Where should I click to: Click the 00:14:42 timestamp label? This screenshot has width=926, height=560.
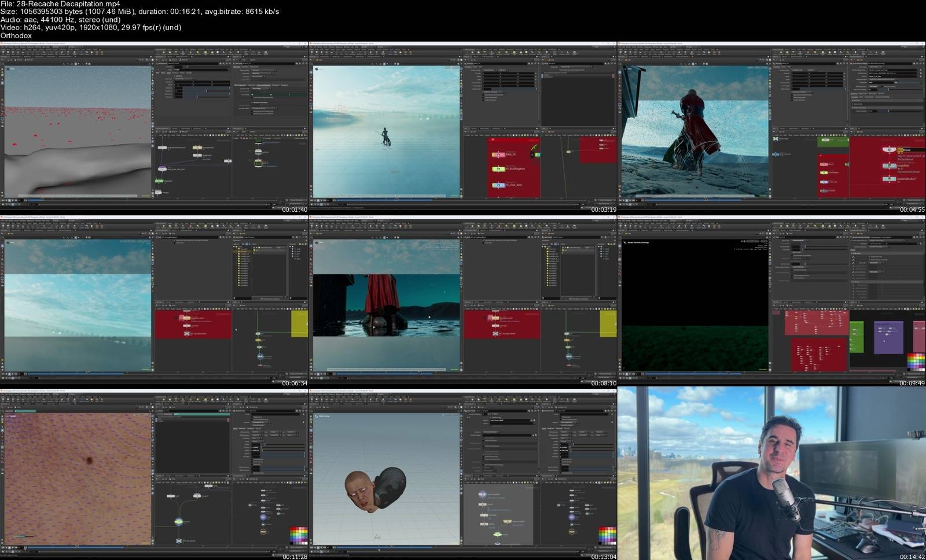[912, 557]
